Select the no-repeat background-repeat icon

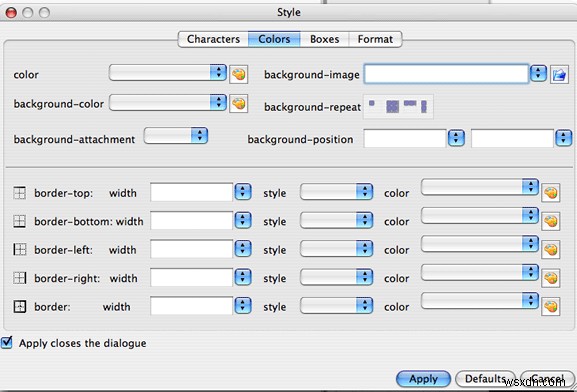point(372,104)
